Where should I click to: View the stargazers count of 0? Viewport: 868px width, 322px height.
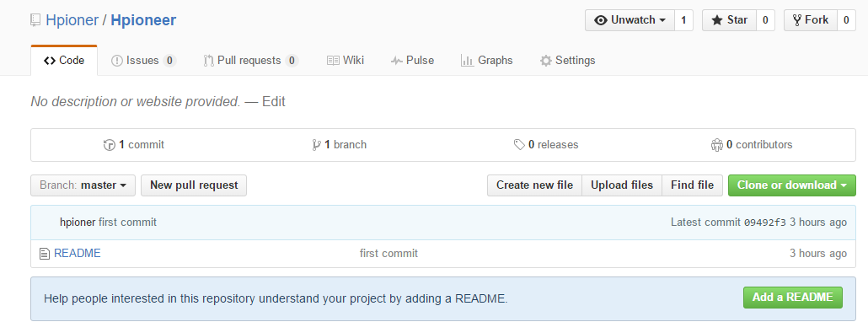click(765, 20)
